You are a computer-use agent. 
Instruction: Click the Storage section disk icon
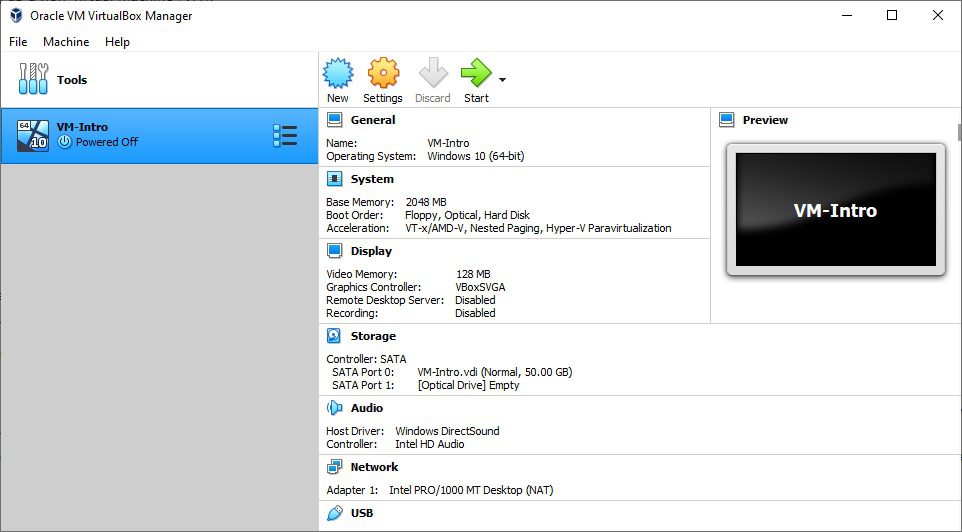(334, 337)
